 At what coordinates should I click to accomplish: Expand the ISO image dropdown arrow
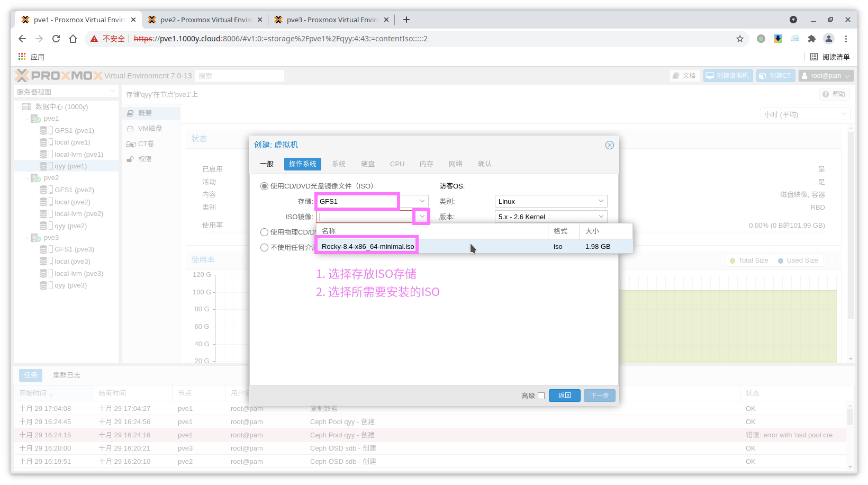422,217
